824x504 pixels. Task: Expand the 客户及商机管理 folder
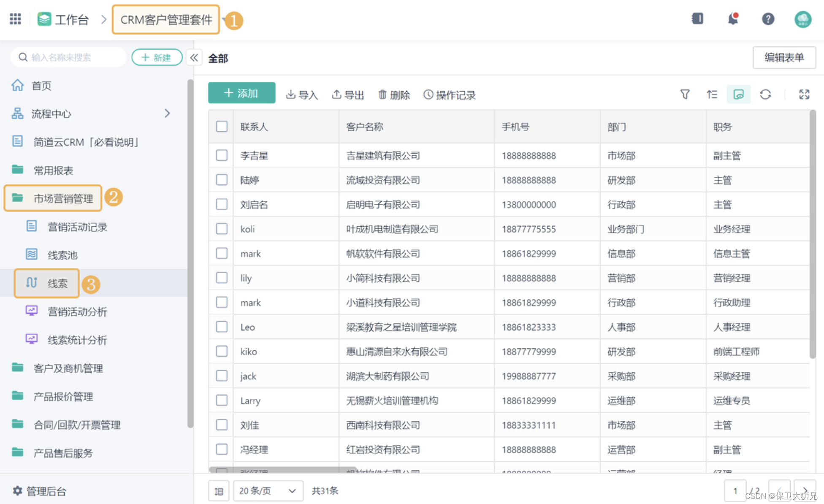[68, 368]
